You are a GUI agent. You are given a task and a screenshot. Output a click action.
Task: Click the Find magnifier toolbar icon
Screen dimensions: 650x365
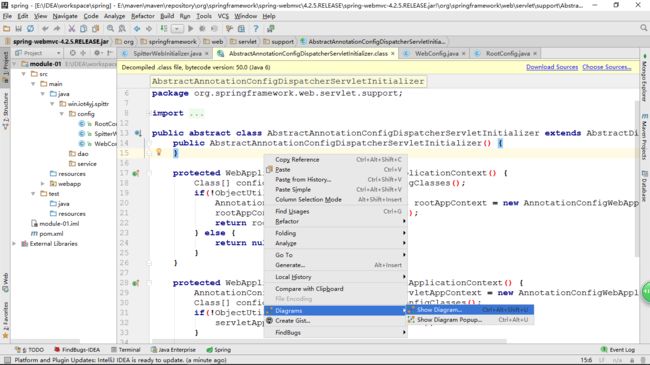tap(110, 29)
